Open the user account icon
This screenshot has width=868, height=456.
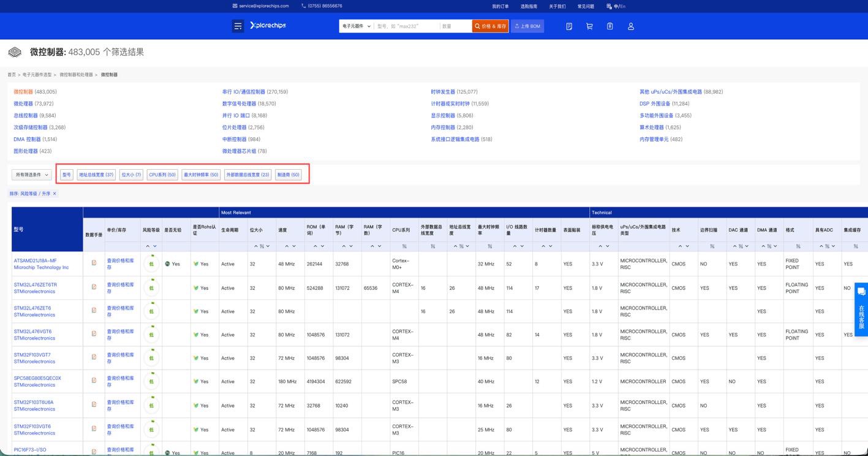(x=631, y=26)
